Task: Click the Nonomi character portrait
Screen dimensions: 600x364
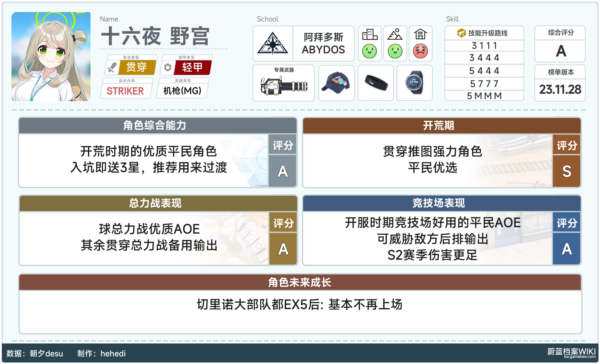Action: click(x=51, y=57)
